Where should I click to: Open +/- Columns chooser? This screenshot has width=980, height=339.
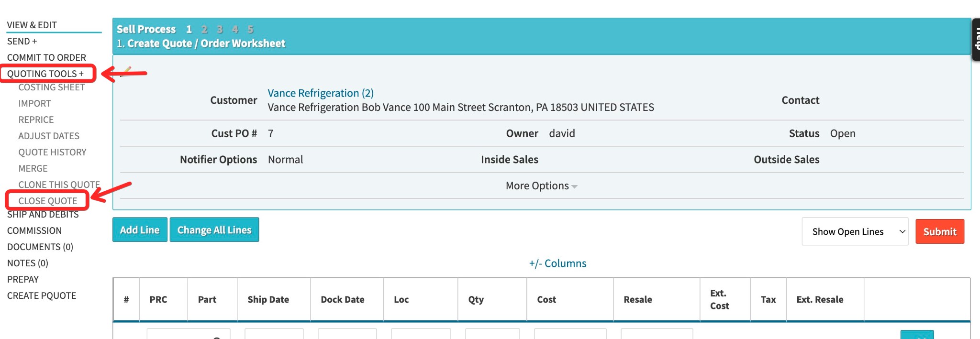(557, 263)
